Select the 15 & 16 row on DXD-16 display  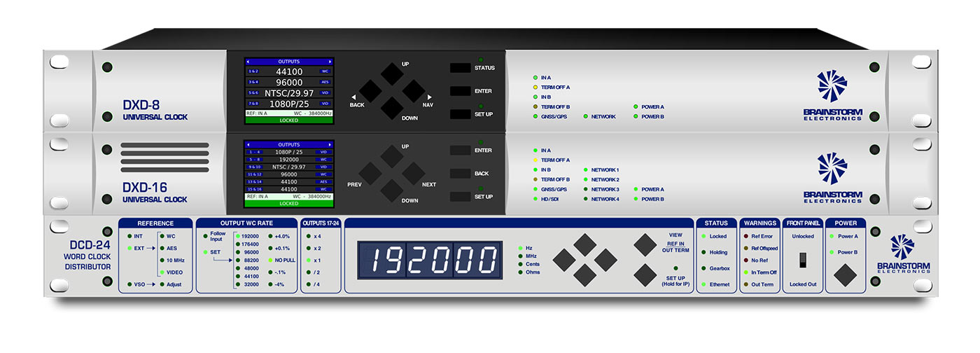pyautogui.click(x=289, y=189)
